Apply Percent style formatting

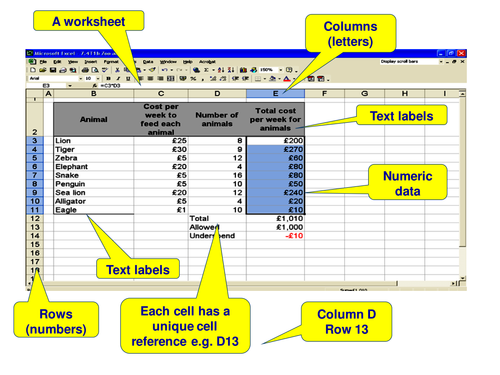pos(193,79)
